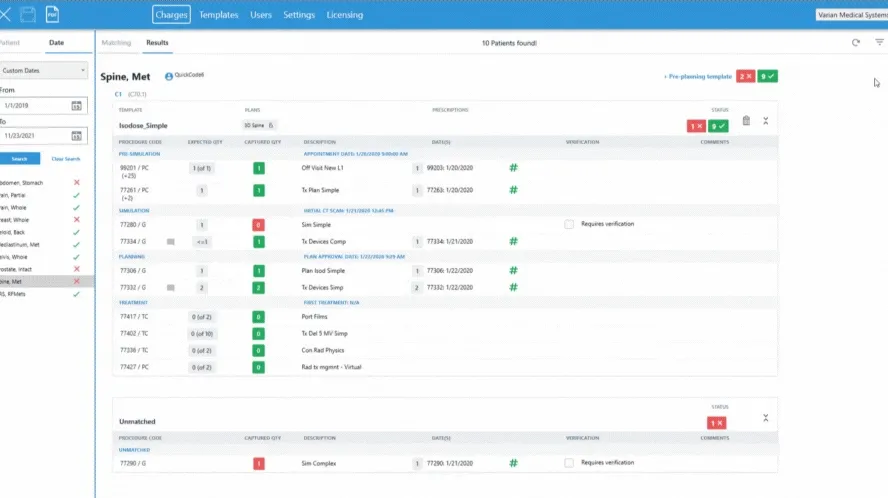This screenshot has height=498, width=888.
Task: Collapse the Unmatched section
Action: click(x=766, y=418)
